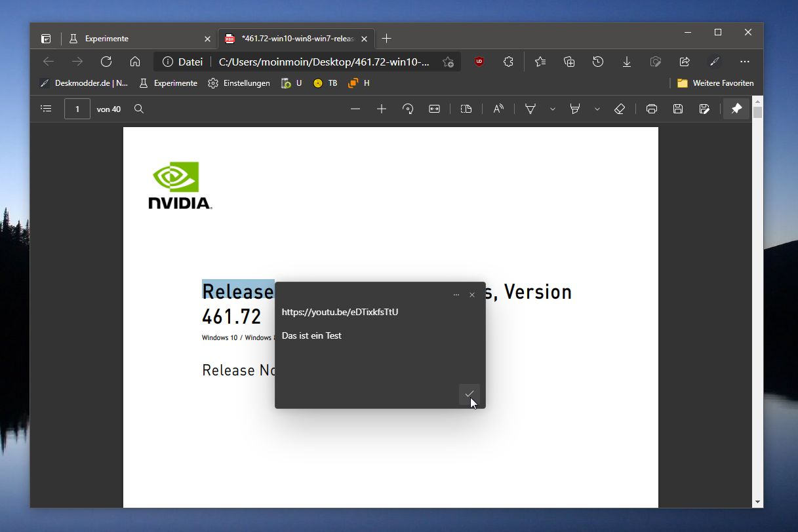Image resolution: width=798 pixels, height=532 pixels.
Task: Click the youtu.be link text in comment
Action: [x=340, y=312]
